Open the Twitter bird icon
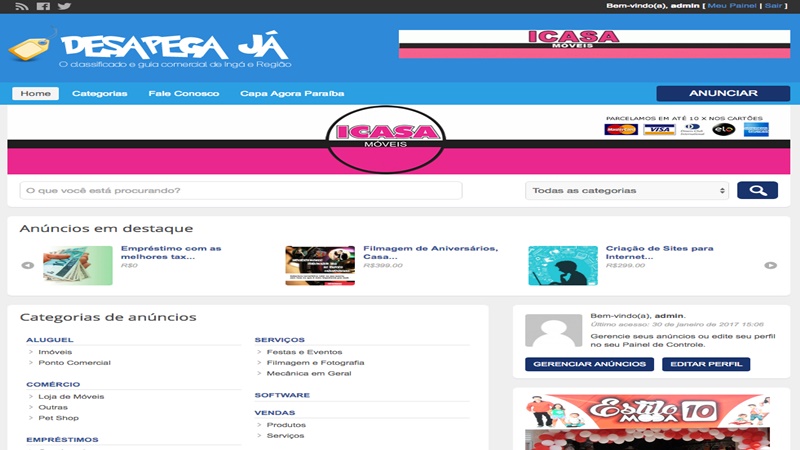This screenshot has height=450, width=800. (64, 7)
